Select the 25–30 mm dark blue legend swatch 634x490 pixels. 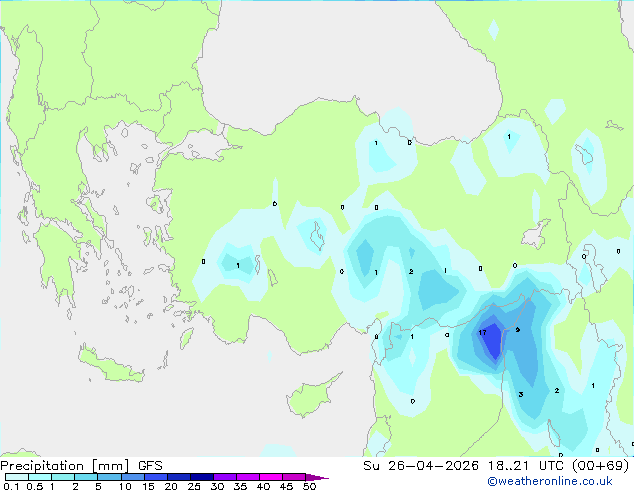pyautogui.click(x=202, y=477)
